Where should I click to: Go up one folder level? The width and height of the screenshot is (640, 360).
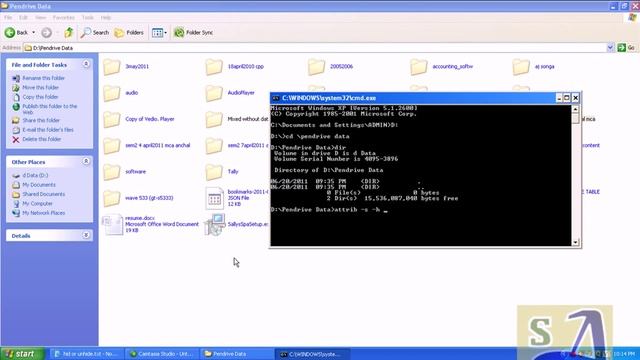click(x=69, y=33)
